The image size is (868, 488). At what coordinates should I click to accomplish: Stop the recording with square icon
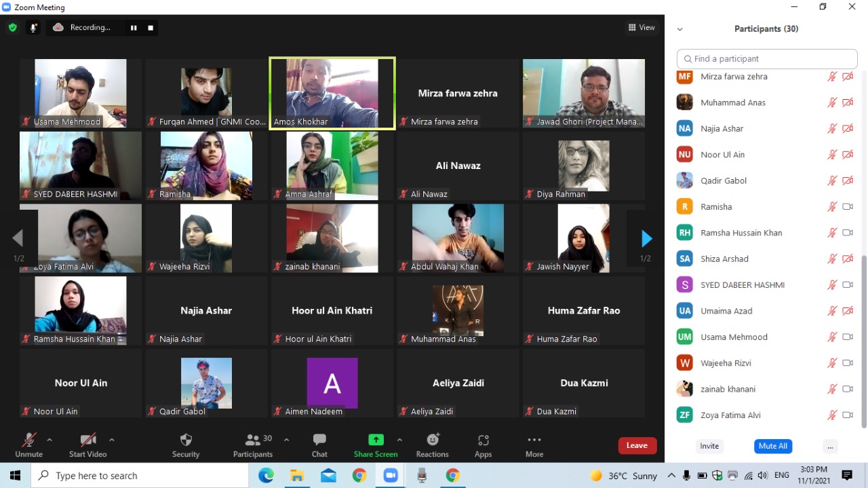(151, 28)
